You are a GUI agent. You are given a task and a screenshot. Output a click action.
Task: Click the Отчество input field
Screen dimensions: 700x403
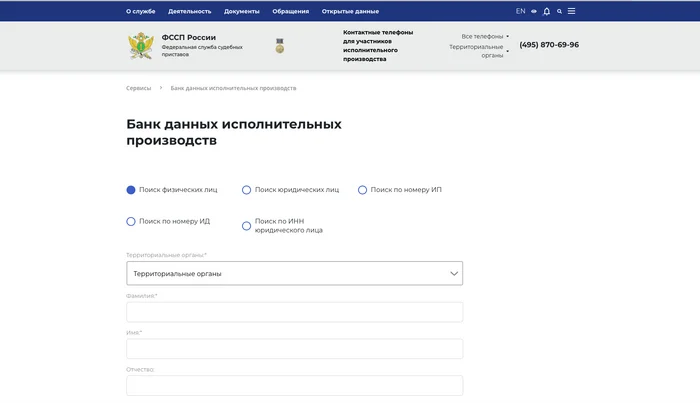pyautogui.click(x=295, y=386)
